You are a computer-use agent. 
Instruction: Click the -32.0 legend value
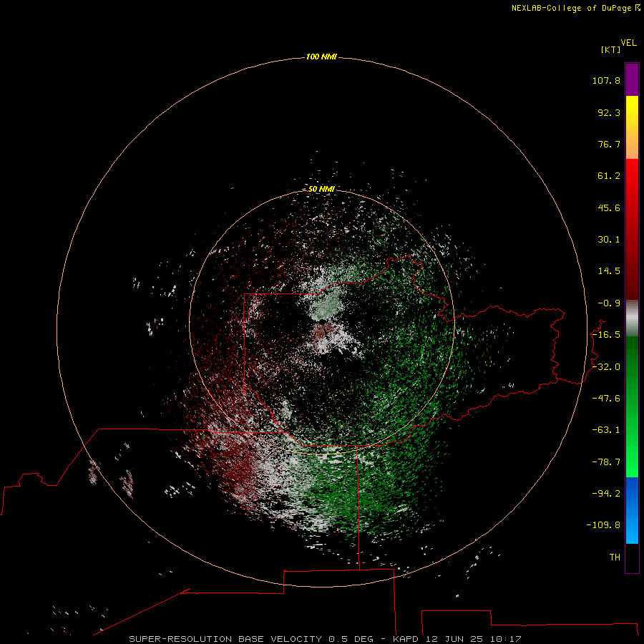coord(606,367)
